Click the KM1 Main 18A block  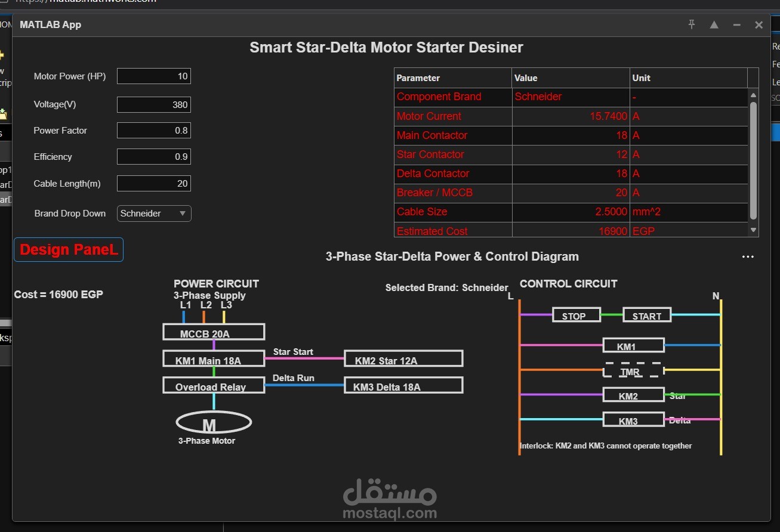[214, 359]
